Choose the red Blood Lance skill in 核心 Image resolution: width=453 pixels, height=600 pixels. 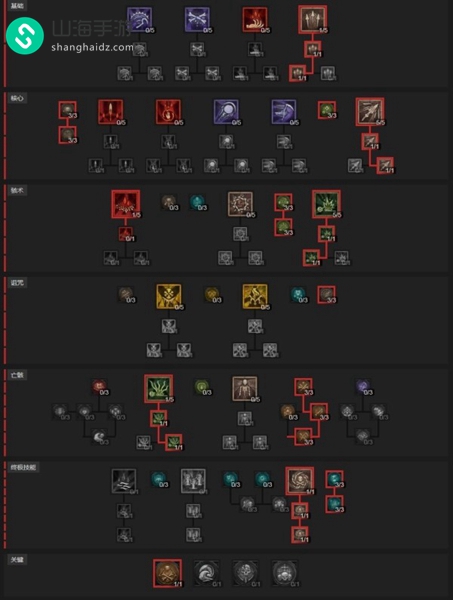111,112
